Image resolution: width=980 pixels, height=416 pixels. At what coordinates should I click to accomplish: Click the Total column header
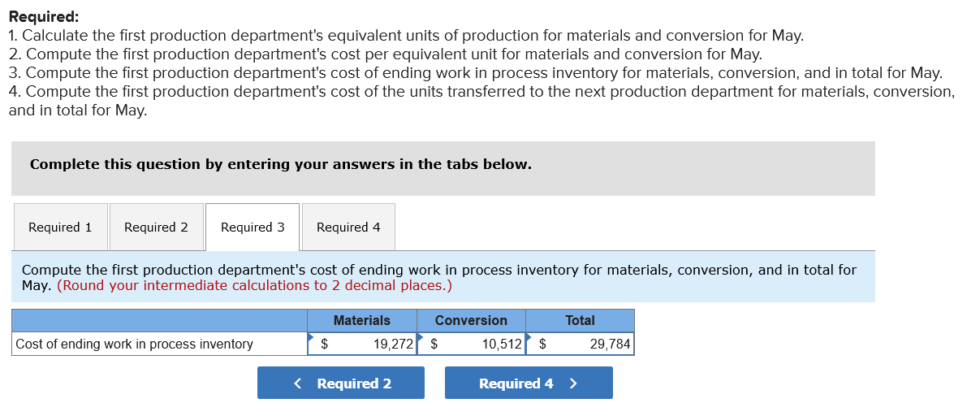tap(580, 321)
